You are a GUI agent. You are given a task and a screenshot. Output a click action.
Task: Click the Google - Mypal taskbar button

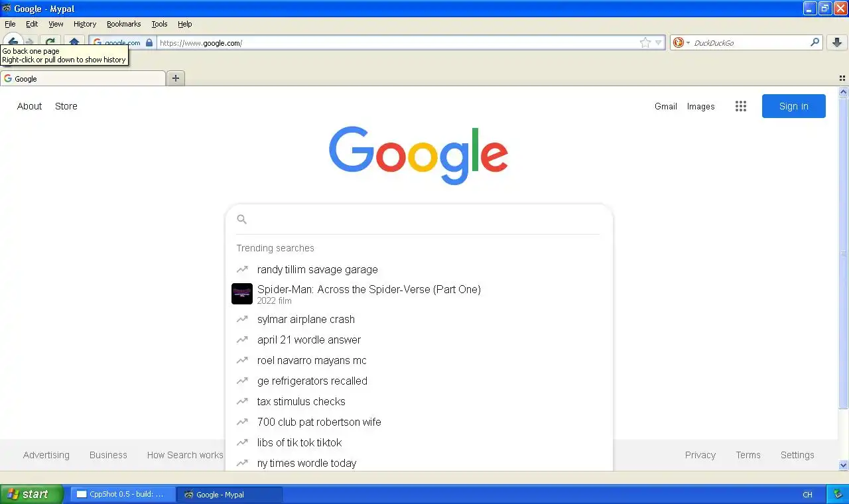pyautogui.click(x=229, y=494)
